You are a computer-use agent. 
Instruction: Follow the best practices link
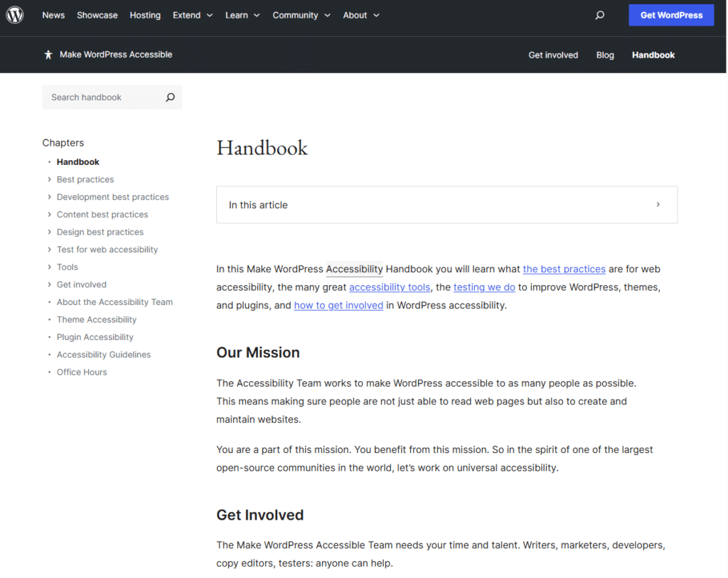[x=564, y=269]
